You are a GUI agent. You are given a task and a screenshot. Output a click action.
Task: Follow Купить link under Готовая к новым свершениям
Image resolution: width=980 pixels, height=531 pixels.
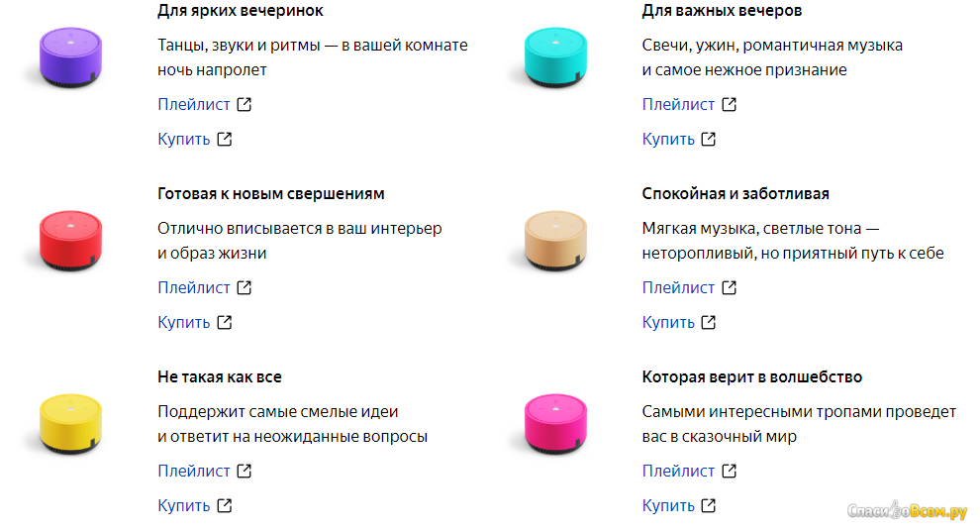coord(184,322)
